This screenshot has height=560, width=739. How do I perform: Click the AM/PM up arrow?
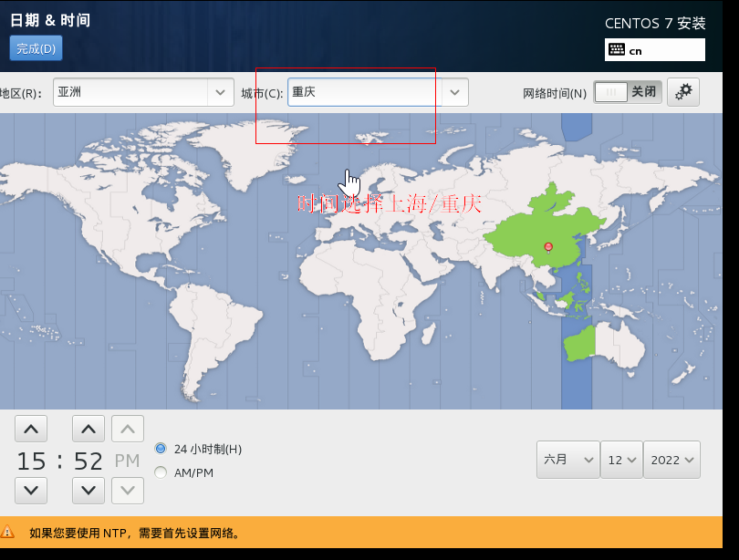point(128,429)
